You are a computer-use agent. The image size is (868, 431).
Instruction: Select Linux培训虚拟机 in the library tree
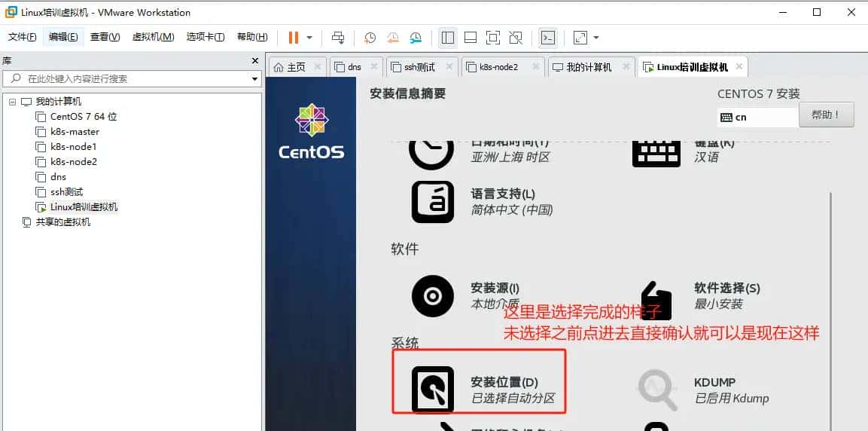click(x=84, y=207)
